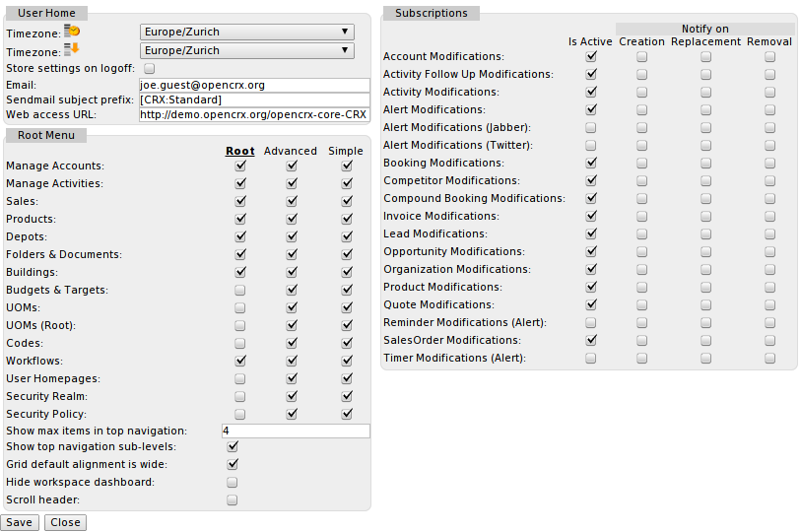Uncheck Opportunity Modifications Is Active
The width and height of the screenshot is (800, 532).
[591, 251]
